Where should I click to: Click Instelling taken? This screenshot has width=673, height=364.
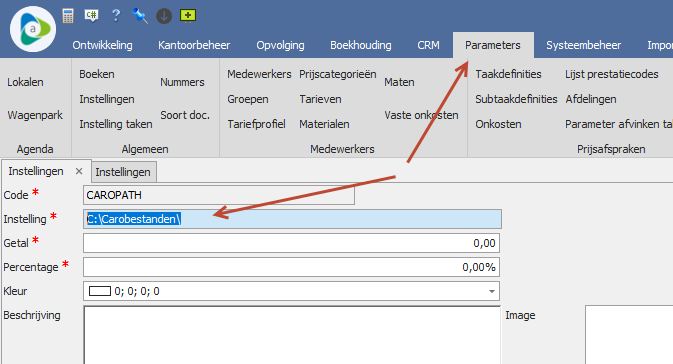point(116,124)
